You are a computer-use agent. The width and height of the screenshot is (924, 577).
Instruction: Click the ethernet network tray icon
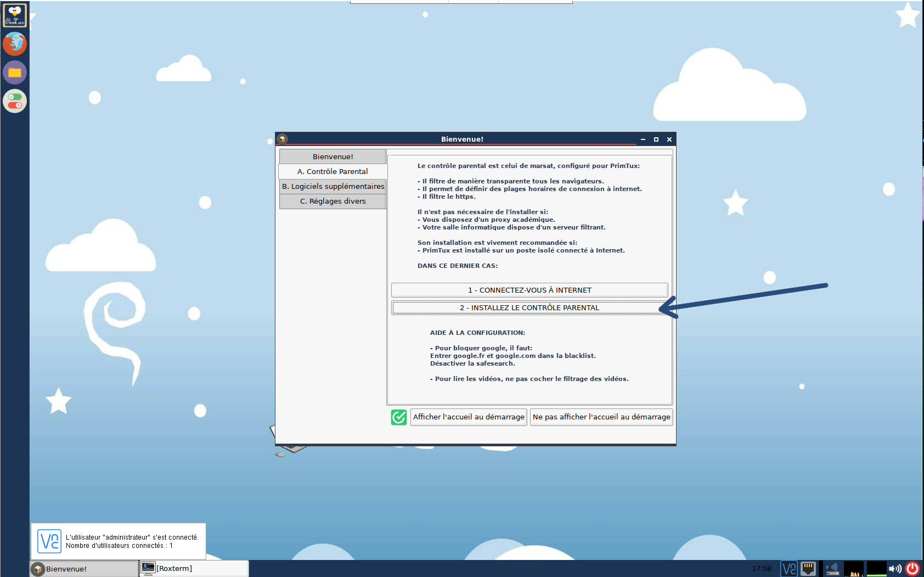point(808,568)
